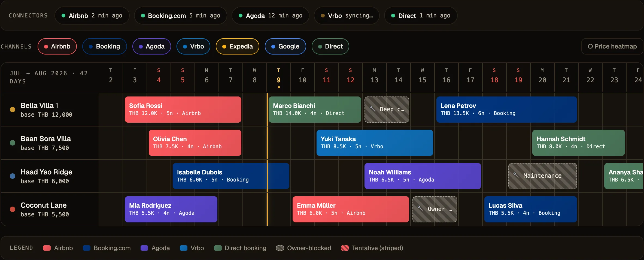The image size is (644, 260).
Task: Toggle the Airbnb channel filter
Action: [57, 46]
